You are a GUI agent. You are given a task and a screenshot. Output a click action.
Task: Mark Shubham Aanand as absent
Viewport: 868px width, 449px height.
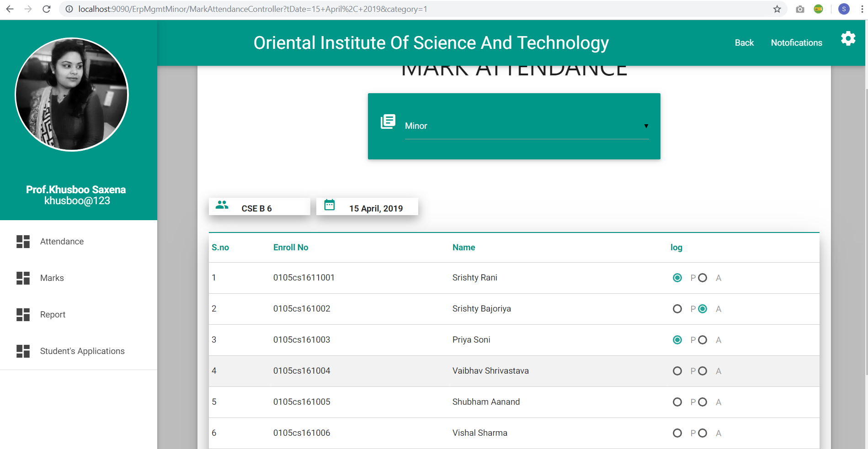coord(703,402)
